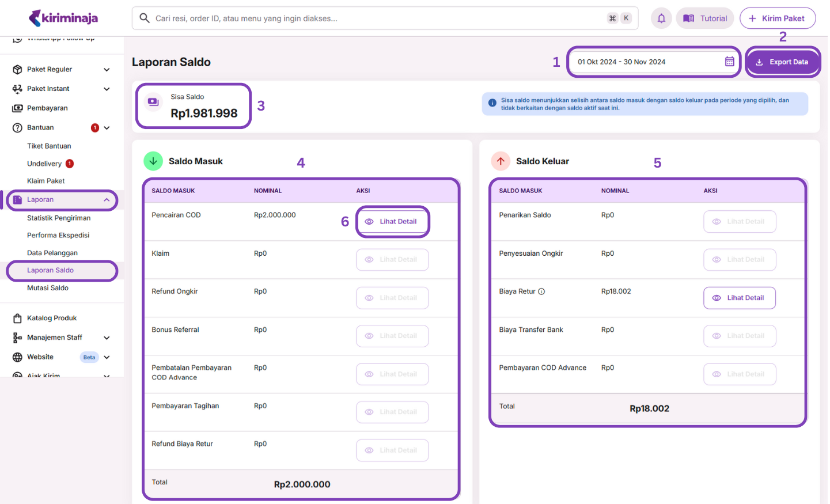
Task: Click Lihat Detail for Refund Ongkir
Action: pos(392,298)
